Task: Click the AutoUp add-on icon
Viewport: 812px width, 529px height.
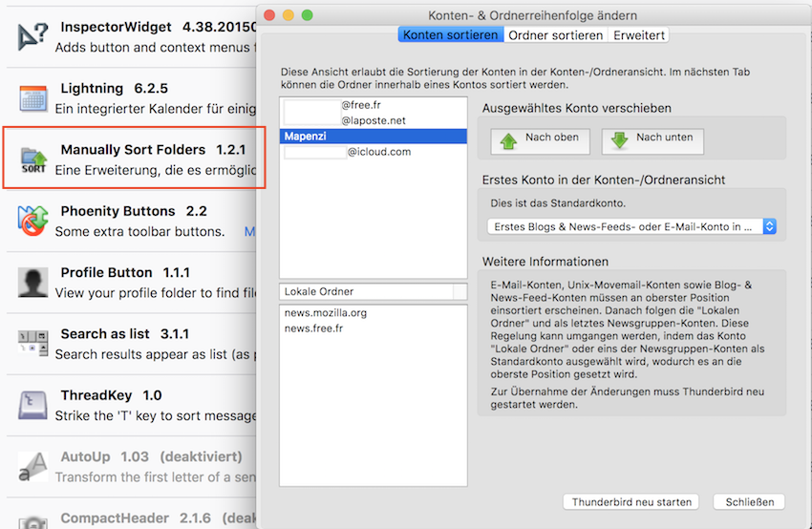Action: coord(32,466)
